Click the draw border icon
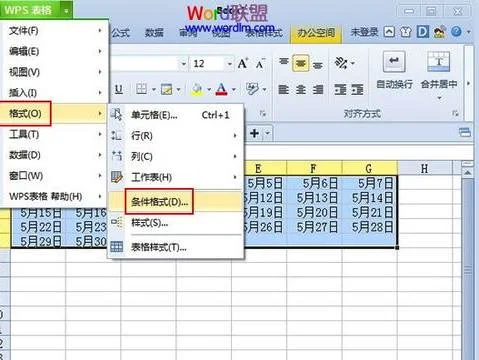The width and height of the screenshot is (479, 360). [166, 89]
